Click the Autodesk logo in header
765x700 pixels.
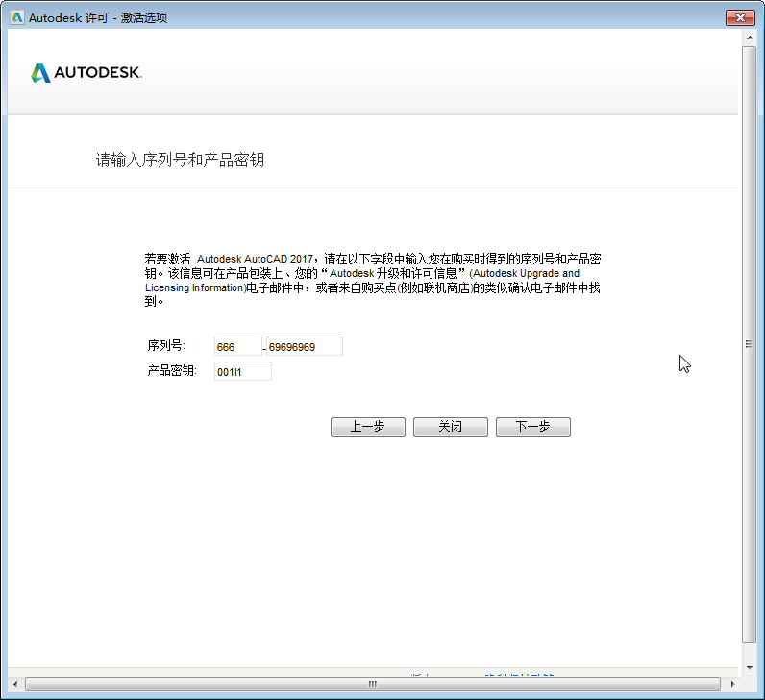click(86, 73)
